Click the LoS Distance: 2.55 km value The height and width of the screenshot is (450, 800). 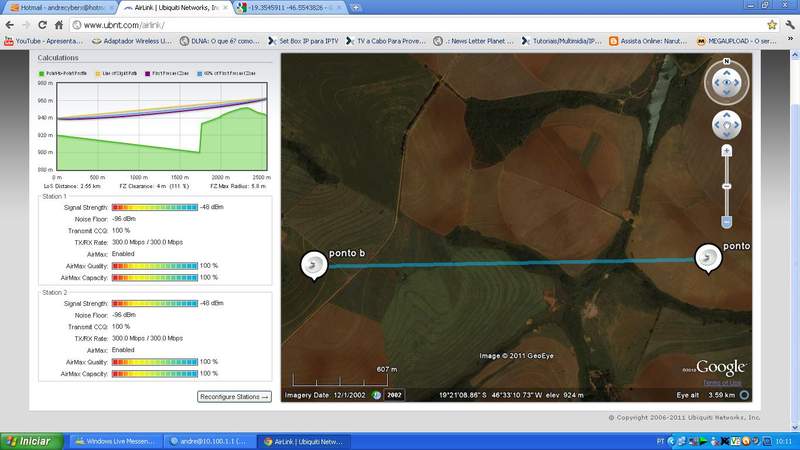coord(72,186)
